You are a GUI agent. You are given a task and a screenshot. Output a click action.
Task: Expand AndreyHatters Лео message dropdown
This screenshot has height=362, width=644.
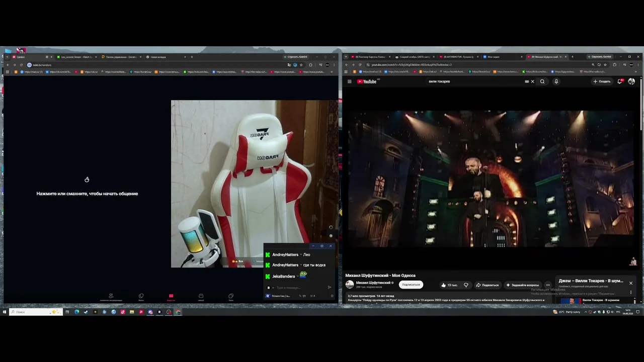point(301,255)
